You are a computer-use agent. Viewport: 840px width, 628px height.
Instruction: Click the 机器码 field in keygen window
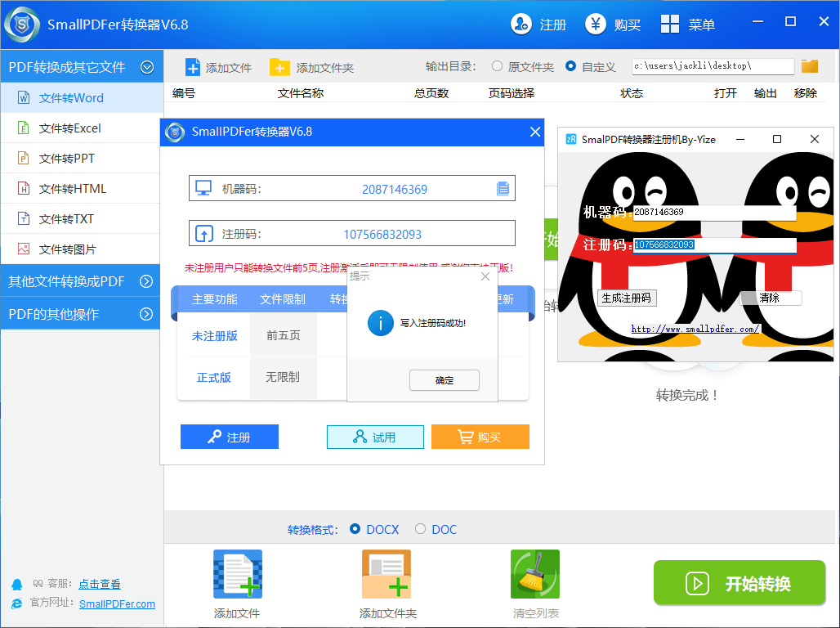tap(714, 212)
